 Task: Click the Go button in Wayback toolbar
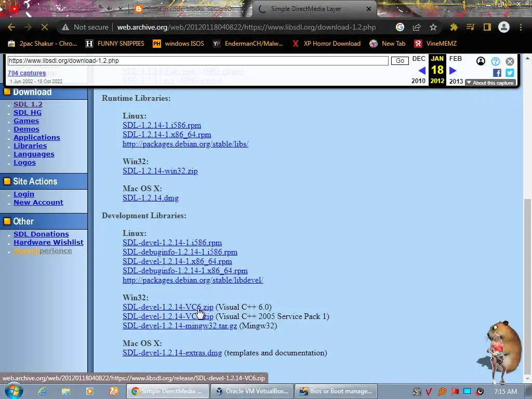400,61
